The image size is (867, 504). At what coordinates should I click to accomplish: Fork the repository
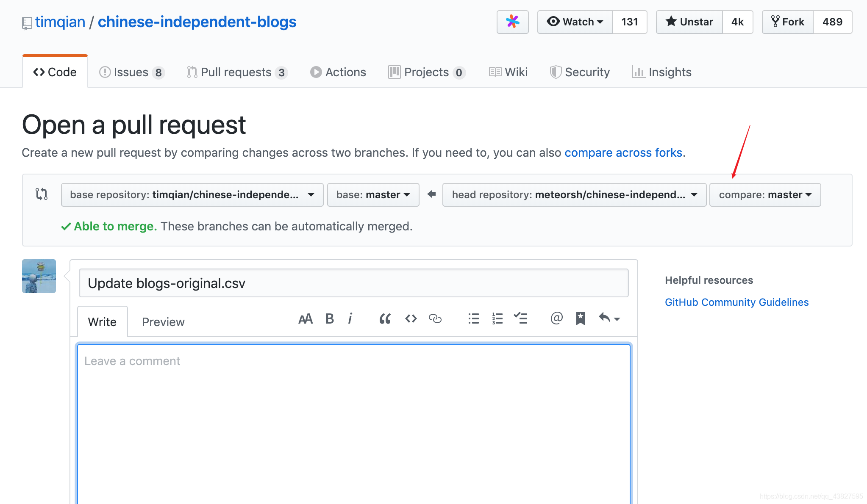(788, 22)
